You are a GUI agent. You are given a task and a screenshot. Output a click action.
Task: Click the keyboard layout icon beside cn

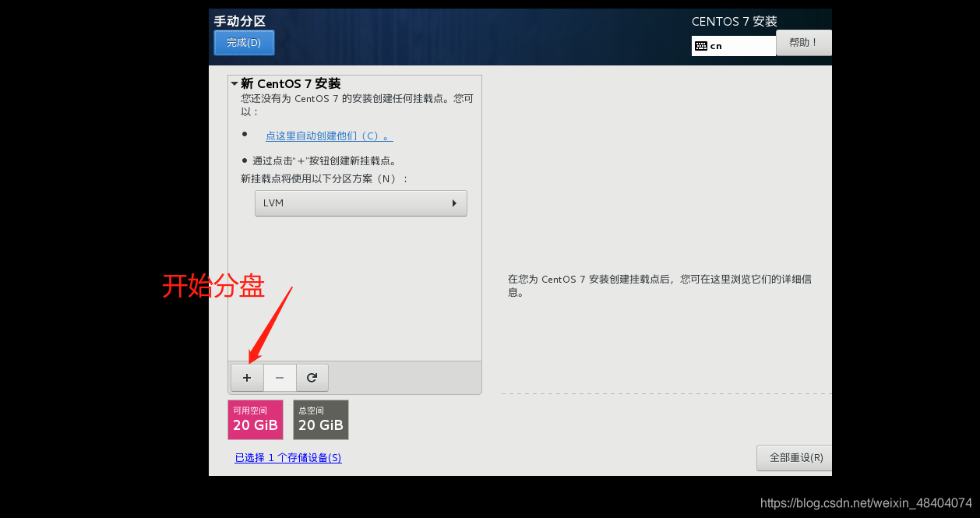[x=701, y=46]
